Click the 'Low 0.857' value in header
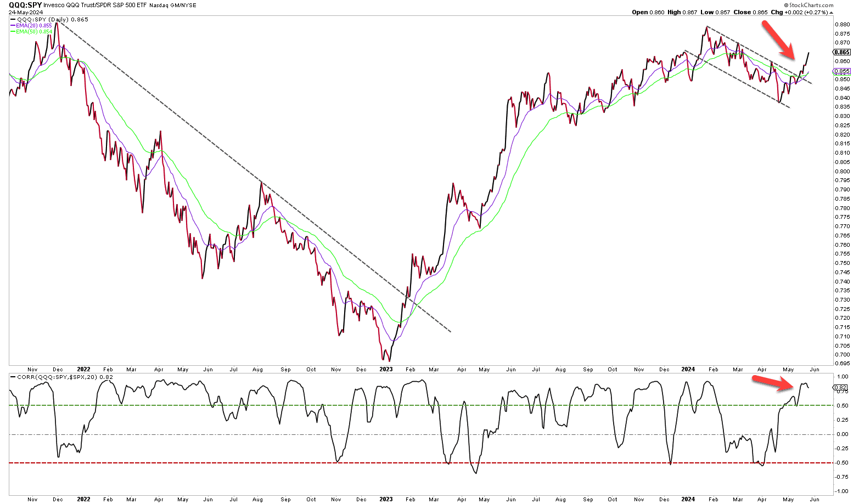The width and height of the screenshot is (859, 504). pos(716,12)
